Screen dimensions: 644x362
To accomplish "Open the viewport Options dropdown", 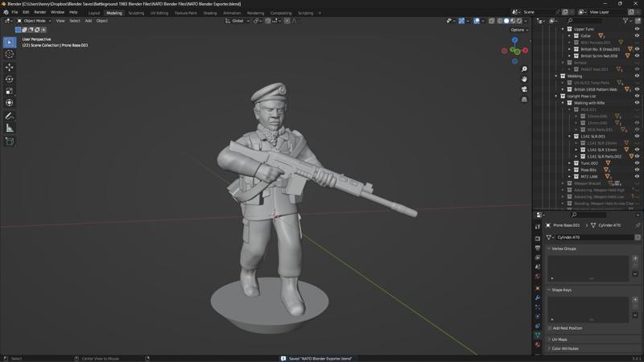I will point(519,30).
